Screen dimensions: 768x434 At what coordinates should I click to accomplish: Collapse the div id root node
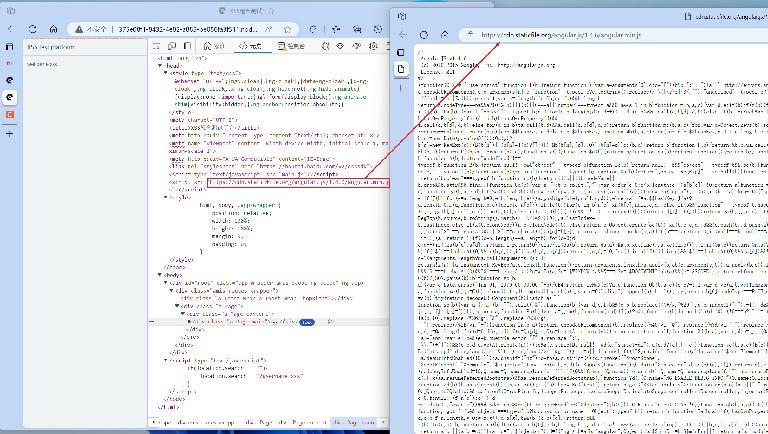coord(166,283)
